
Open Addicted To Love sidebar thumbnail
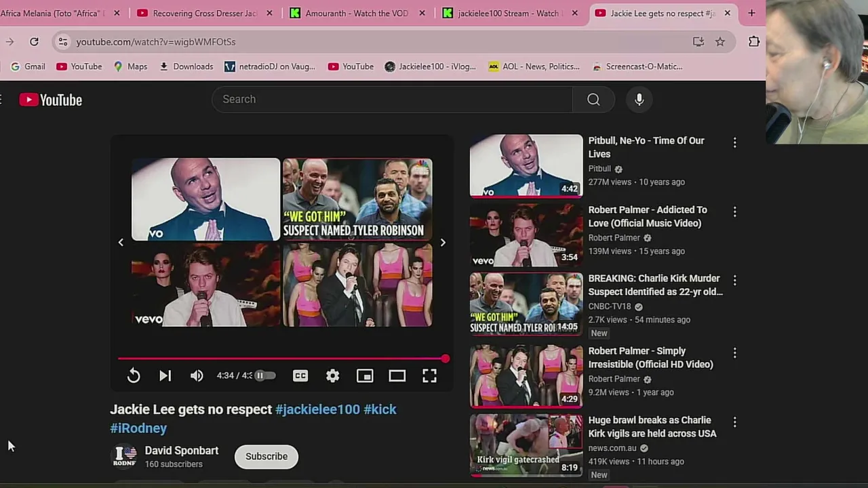[x=526, y=235]
